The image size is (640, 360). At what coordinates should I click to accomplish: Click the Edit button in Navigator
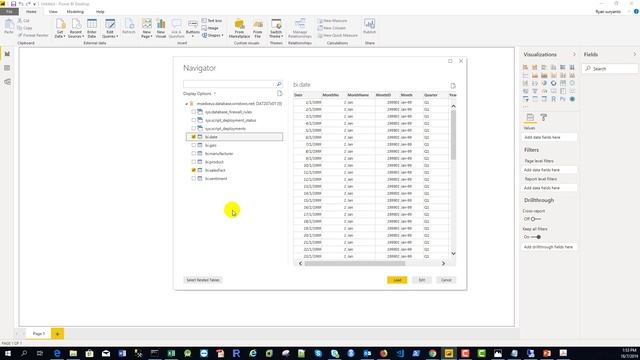point(422,280)
